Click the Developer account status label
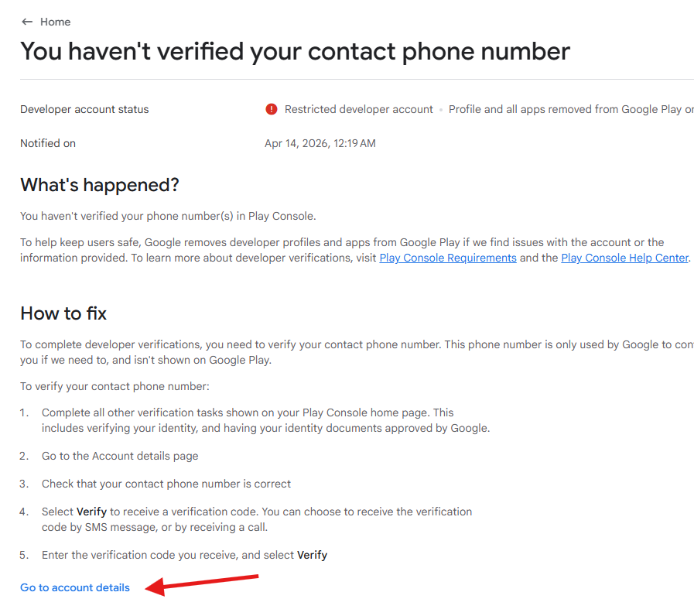This screenshot has width=694, height=616. [x=84, y=109]
